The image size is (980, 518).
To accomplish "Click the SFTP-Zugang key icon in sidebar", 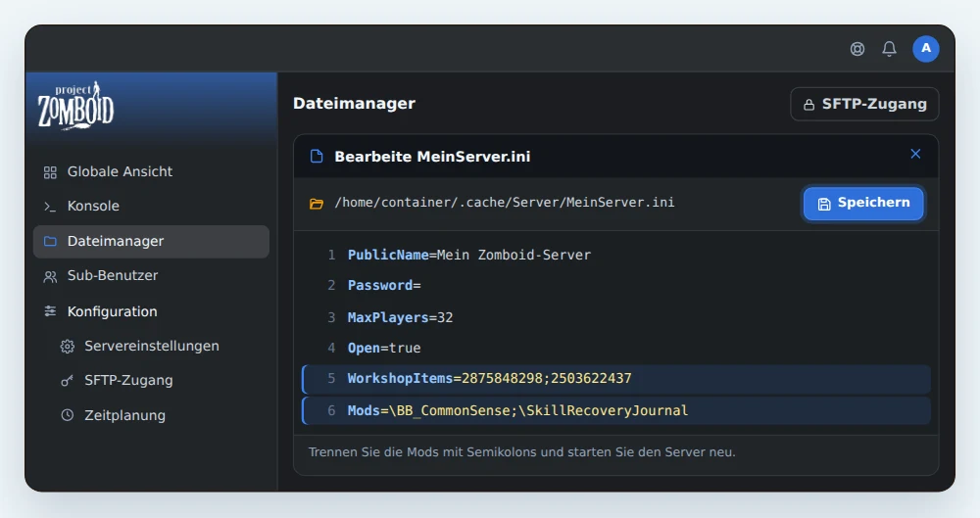I will pyautogui.click(x=67, y=381).
